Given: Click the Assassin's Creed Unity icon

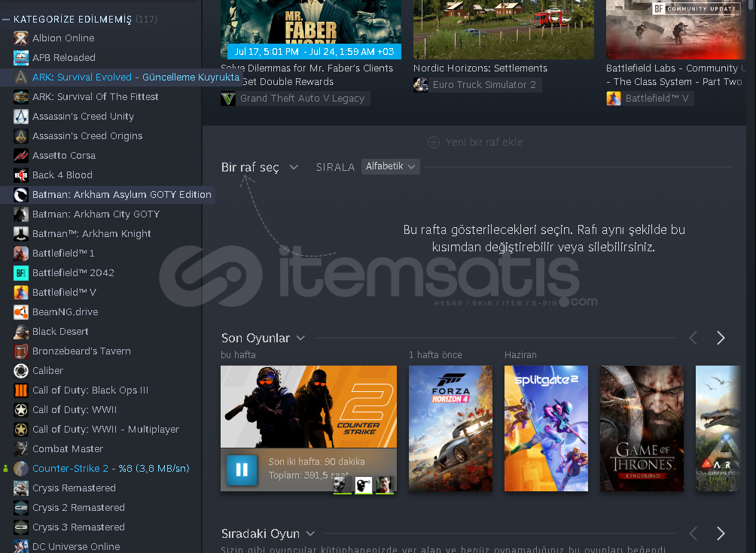Looking at the screenshot, I should (21, 117).
